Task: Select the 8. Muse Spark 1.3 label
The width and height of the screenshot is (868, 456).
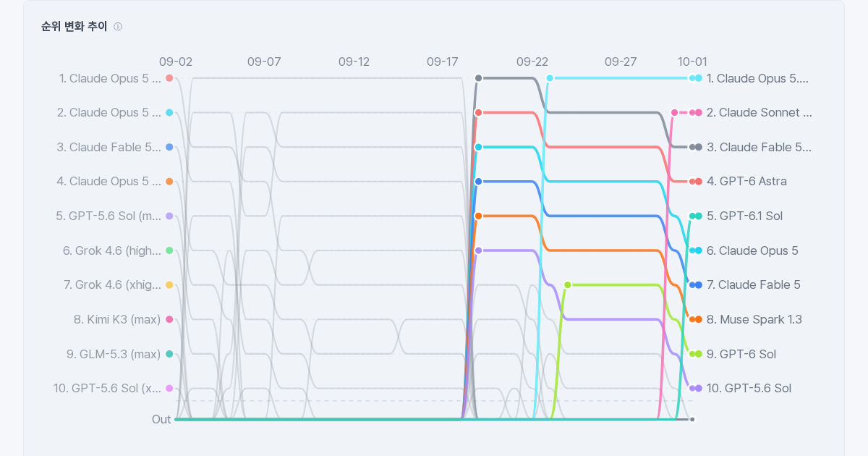Action: [754, 319]
